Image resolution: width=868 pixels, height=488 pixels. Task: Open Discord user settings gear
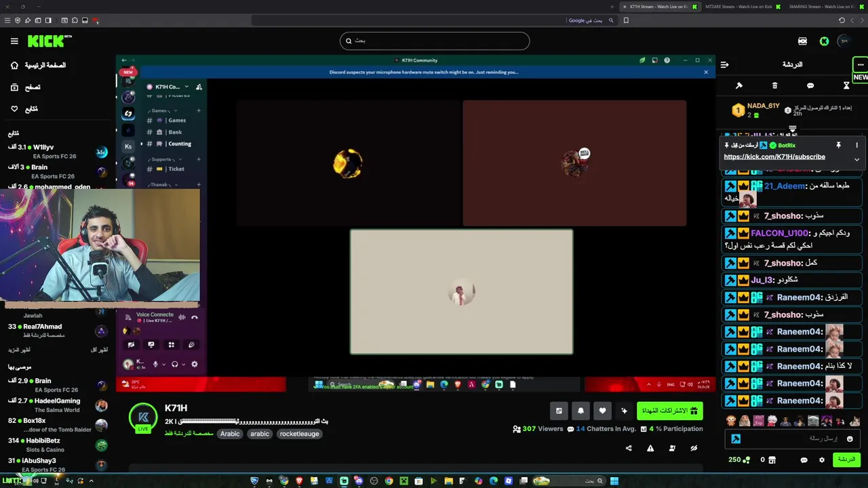pos(195,364)
